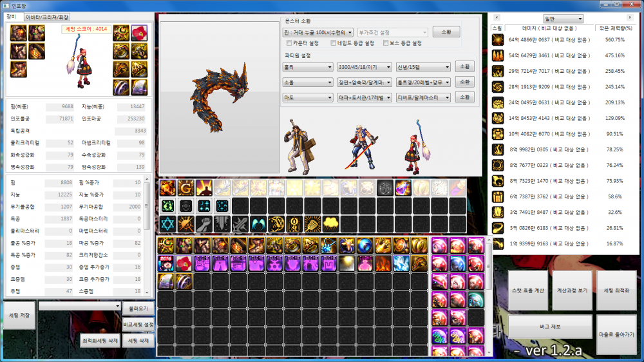Click the 스탯 효율 계산 button

[x=528, y=291]
